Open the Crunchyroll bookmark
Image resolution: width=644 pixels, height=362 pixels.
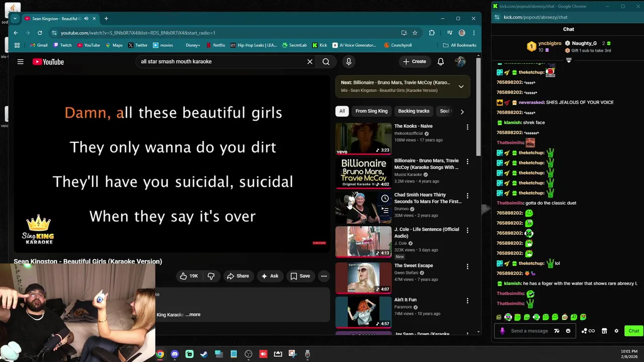tap(397, 45)
